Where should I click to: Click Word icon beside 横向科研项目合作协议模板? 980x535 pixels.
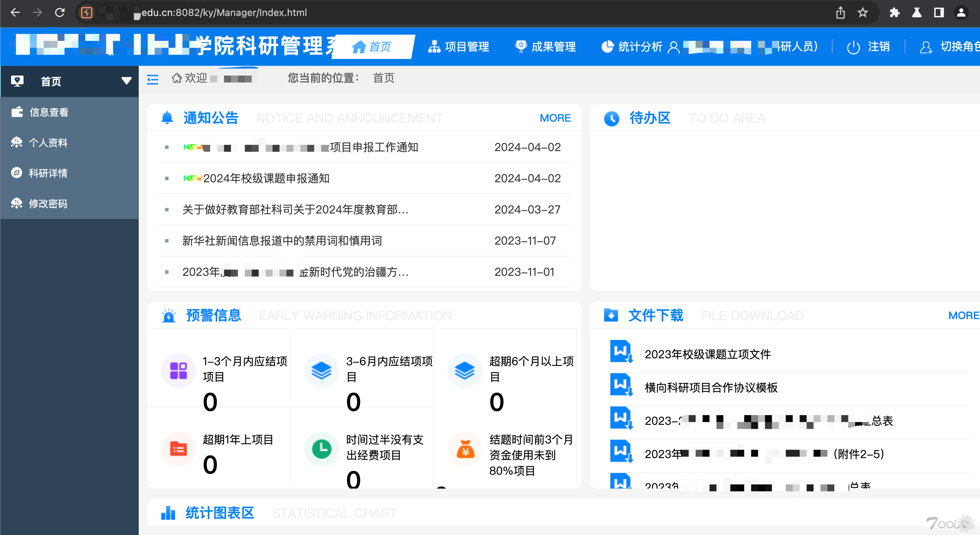point(621,385)
